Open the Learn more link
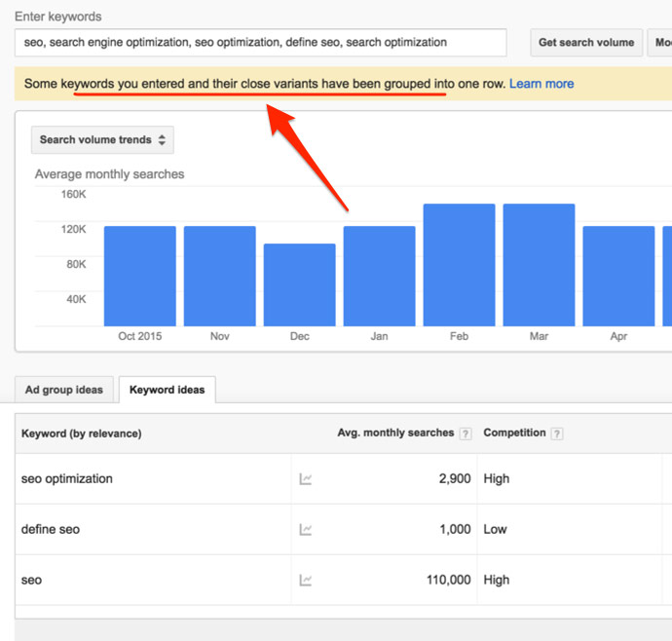The height and width of the screenshot is (641, 672). click(541, 84)
